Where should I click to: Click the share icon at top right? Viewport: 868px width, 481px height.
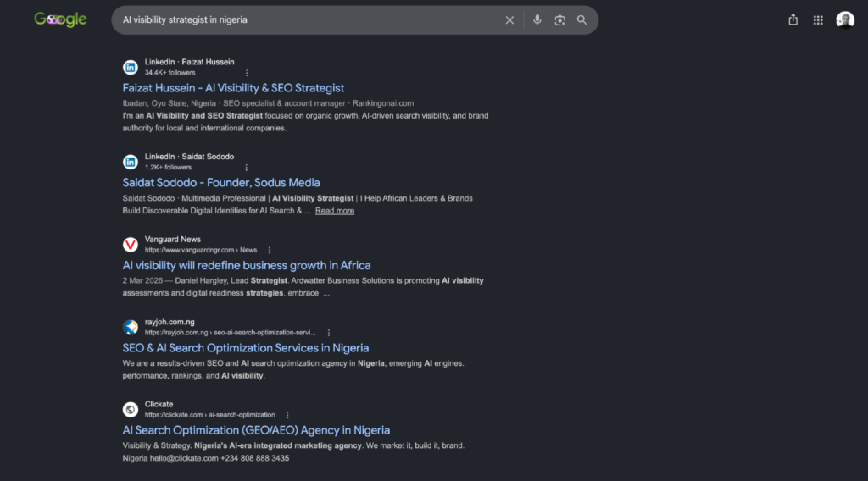(x=793, y=20)
